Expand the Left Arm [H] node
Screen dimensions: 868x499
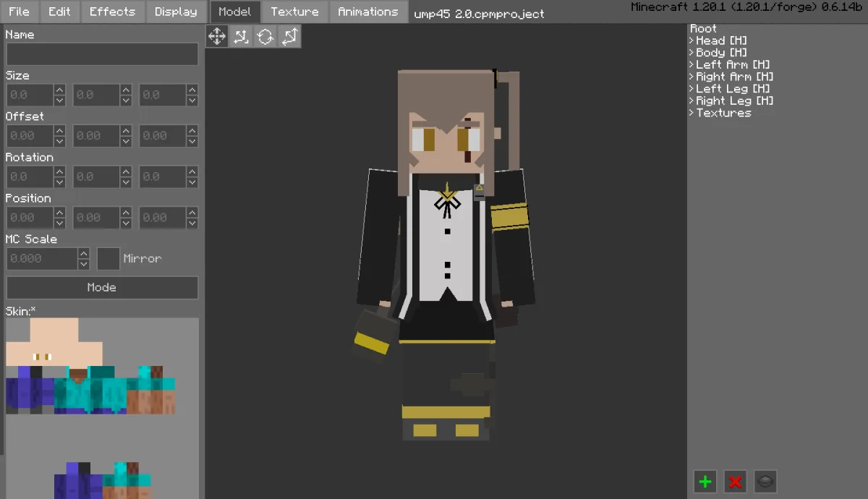click(692, 65)
